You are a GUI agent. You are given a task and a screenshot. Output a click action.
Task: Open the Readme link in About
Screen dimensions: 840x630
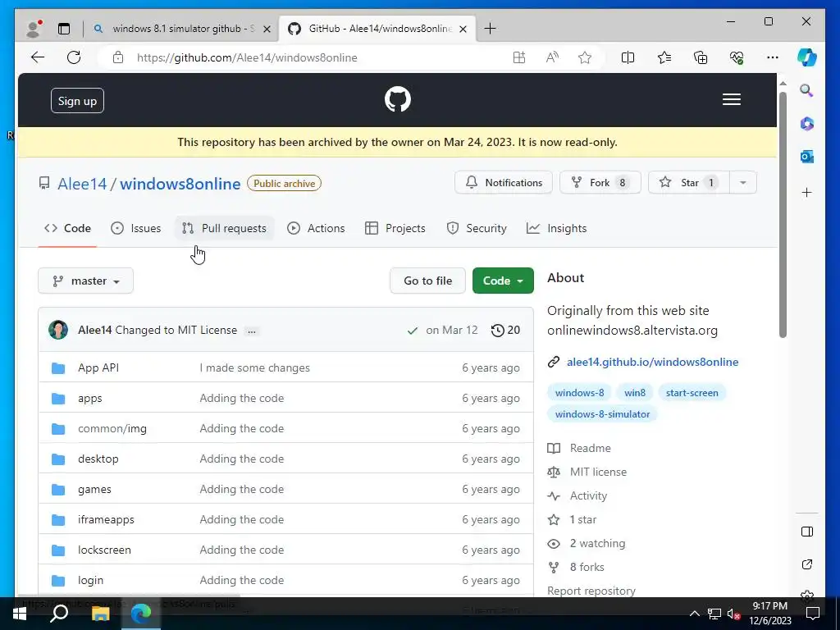pos(590,448)
